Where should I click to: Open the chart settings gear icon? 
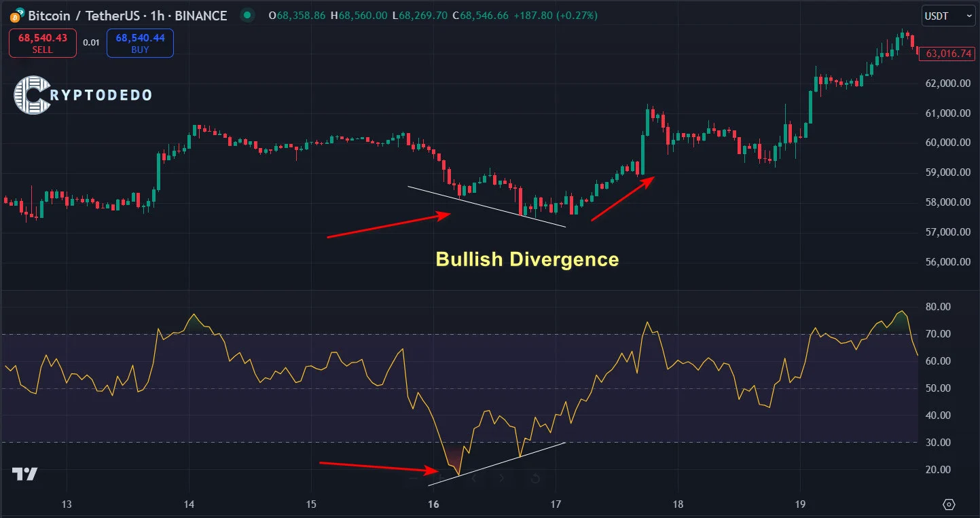pyautogui.click(x=949, y=504)
